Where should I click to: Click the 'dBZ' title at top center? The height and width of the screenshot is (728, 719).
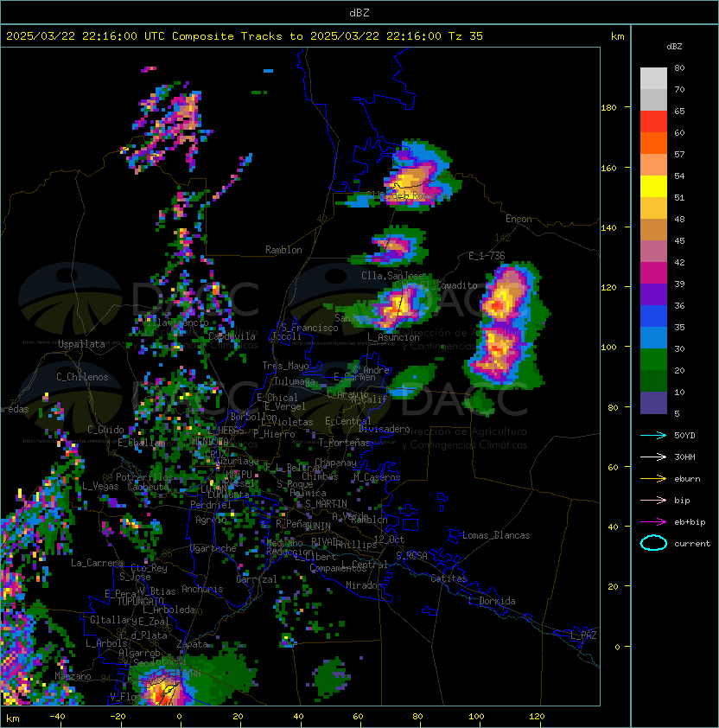(x=359, y=12)
